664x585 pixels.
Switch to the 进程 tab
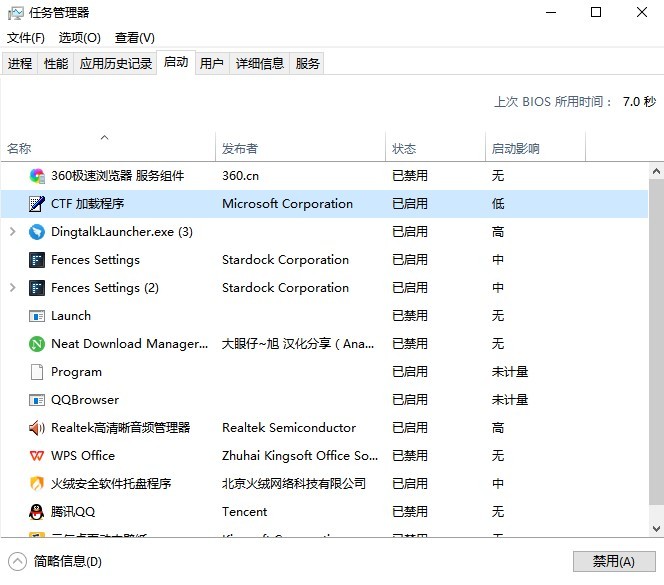[x=19, y=64]
